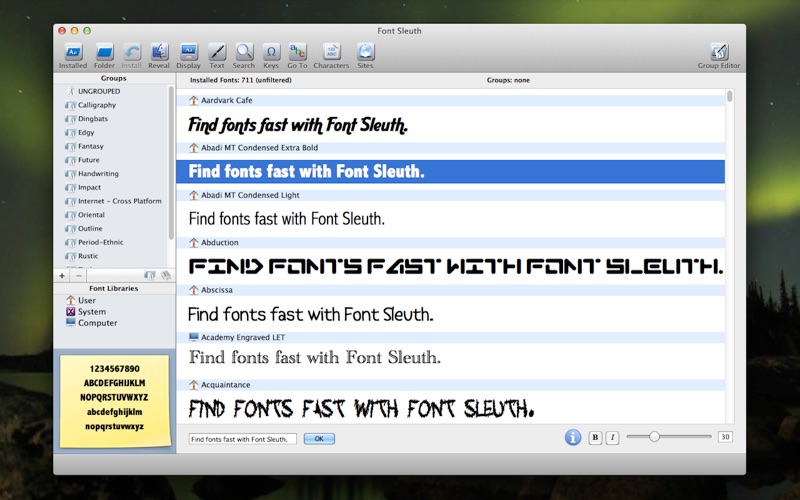Screen dimensions: 800x500
Task: Select highlighted Abadi Extra Bold preview row
Action: pyautogui.click(x=451, y=171)
